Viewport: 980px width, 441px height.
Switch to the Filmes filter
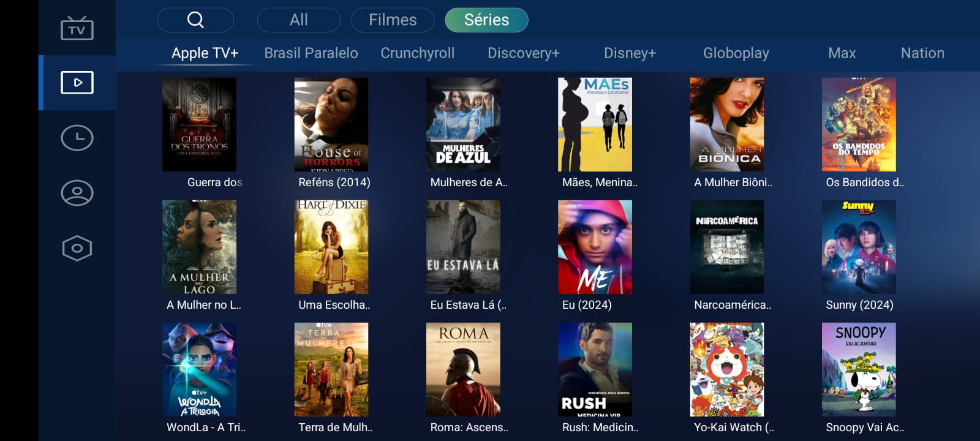[393, 20]
